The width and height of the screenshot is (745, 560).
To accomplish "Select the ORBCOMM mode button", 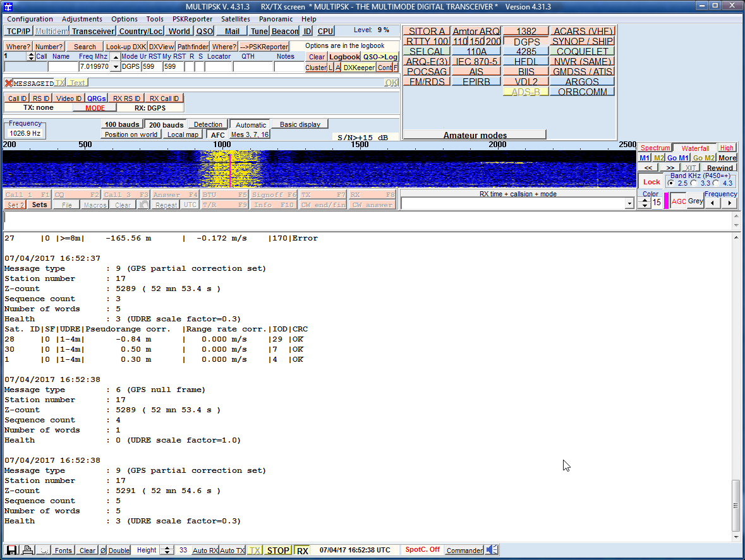I will pos(583,92).
